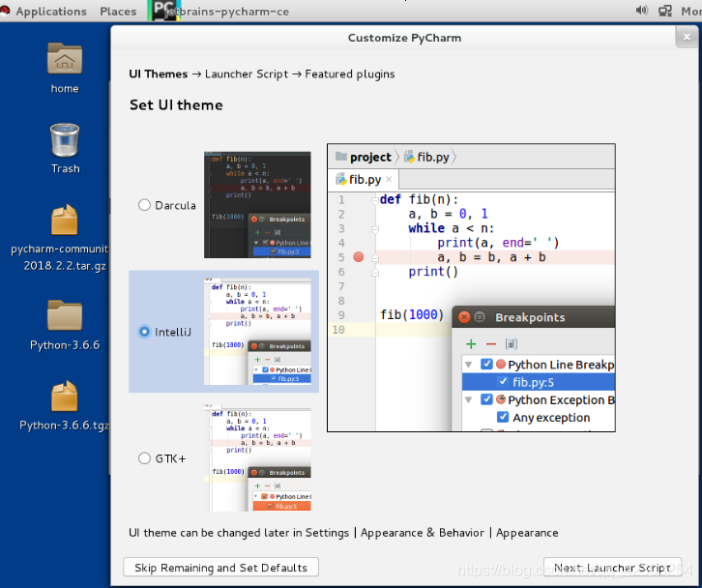
Task: Click the network connection icon in the top bar
Action: tap(665, 11)
